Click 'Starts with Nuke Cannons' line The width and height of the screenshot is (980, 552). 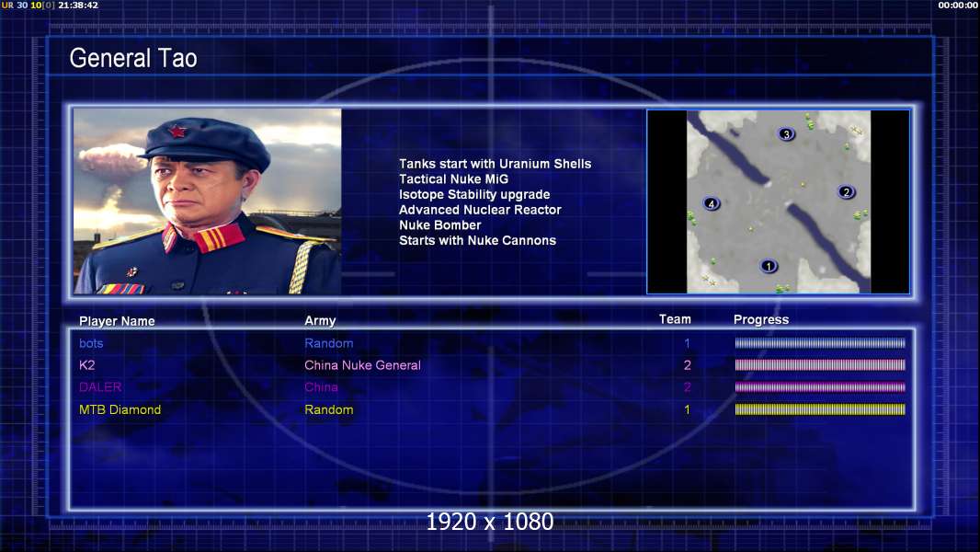point(477,240)
